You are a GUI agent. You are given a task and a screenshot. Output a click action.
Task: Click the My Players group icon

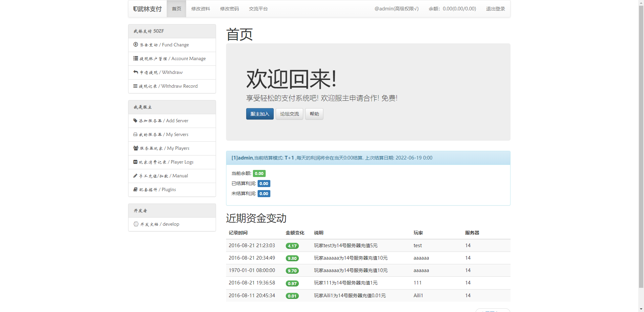(136, 148)
